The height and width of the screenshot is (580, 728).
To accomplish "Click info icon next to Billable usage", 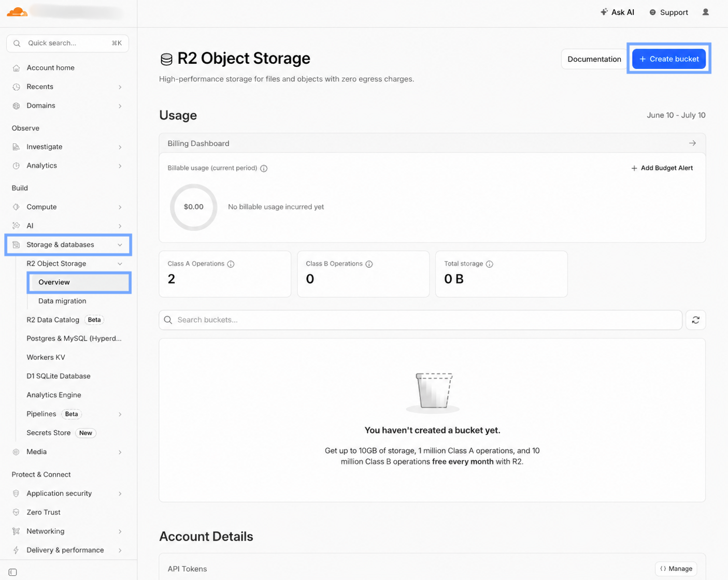I will tap(264, 168).
